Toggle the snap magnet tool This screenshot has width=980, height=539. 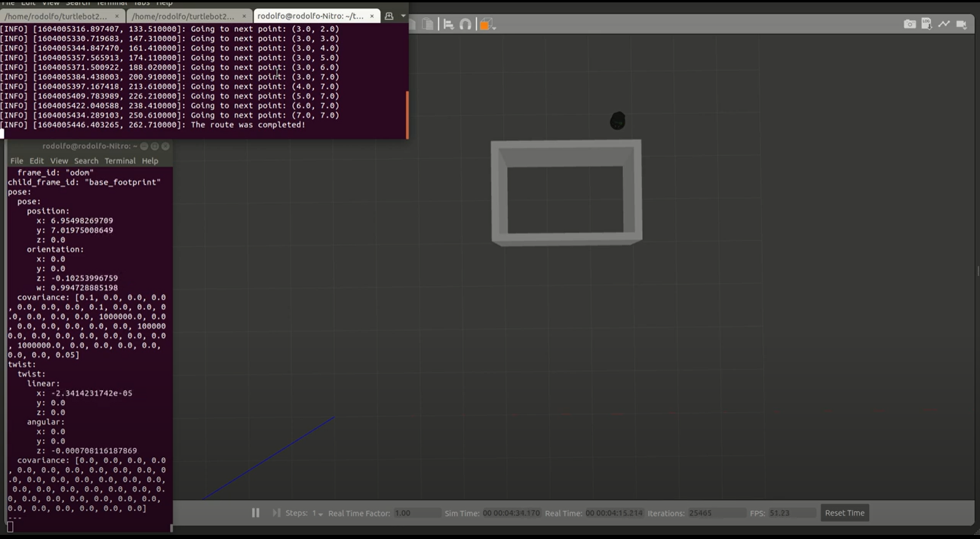[465, 24]
